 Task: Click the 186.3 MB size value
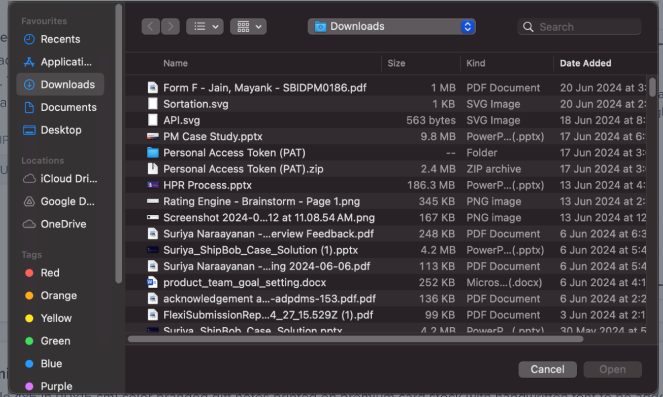pyautogui.click(x=431, y=185)
